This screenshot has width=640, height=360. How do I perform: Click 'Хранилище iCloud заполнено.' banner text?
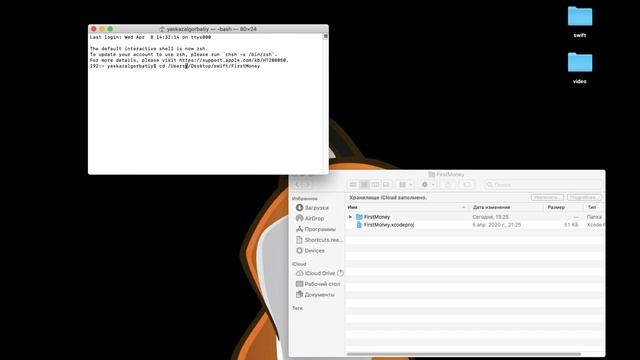pos(388,198)
